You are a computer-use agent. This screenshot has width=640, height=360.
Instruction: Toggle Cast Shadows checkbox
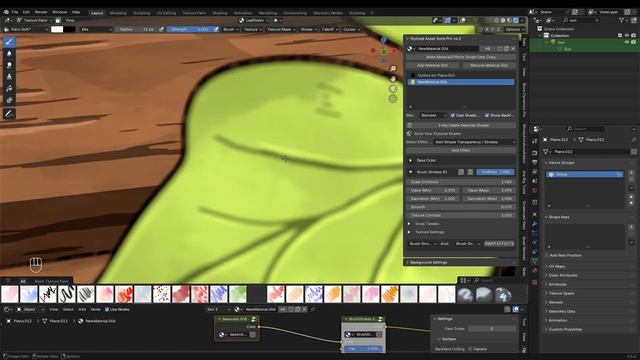coord(452,116)
